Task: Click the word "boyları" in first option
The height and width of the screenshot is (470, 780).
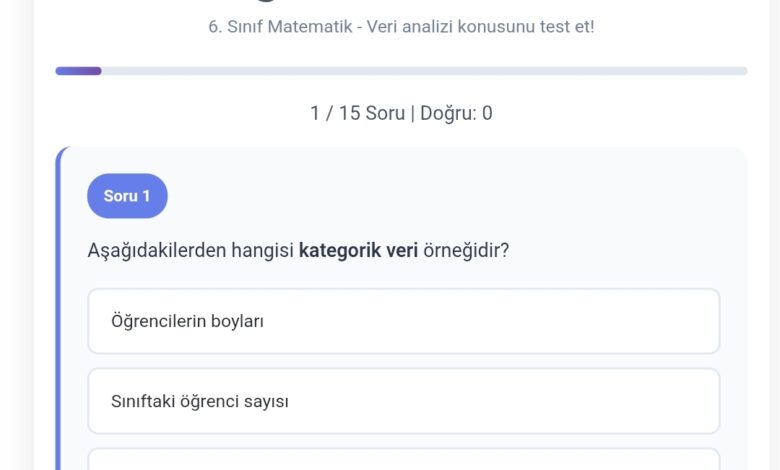Action: [237, 321]
